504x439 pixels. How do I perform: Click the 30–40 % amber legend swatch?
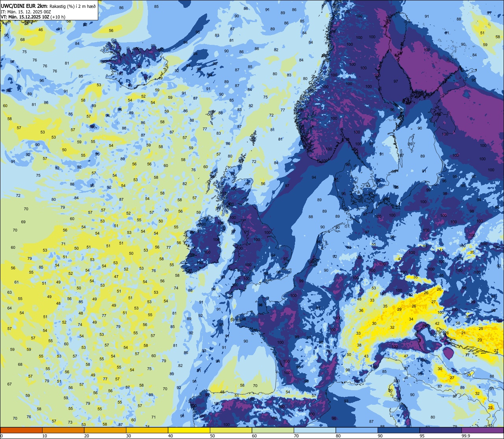click(147, 430)
